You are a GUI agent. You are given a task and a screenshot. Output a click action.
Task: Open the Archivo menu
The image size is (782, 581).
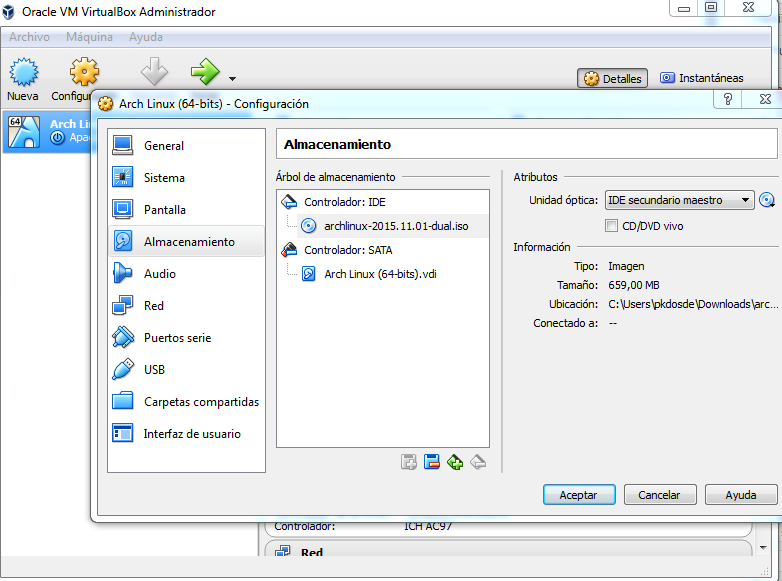click(29, 37)
